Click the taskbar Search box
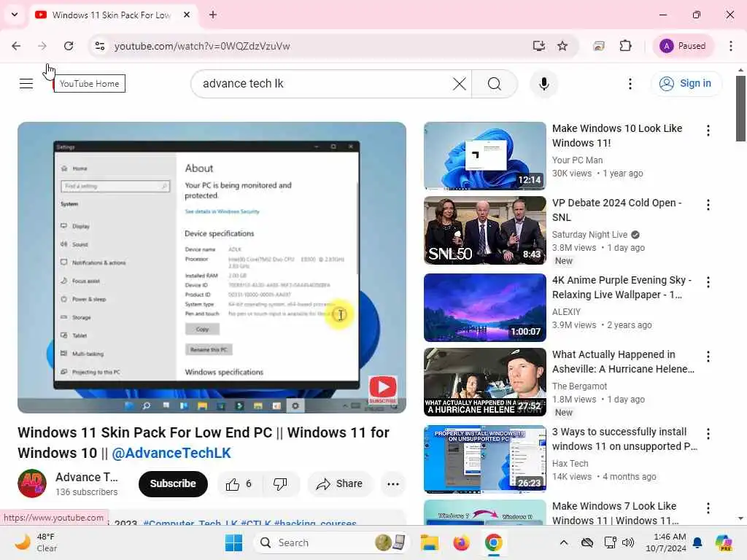The height and width of the screenshot is (560, 747). pos(332,542)
